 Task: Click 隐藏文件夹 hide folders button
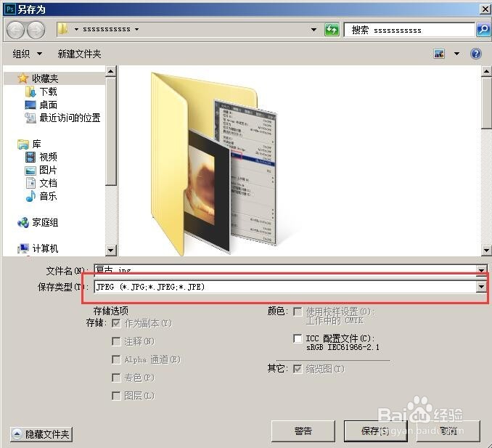pos(41,434)
